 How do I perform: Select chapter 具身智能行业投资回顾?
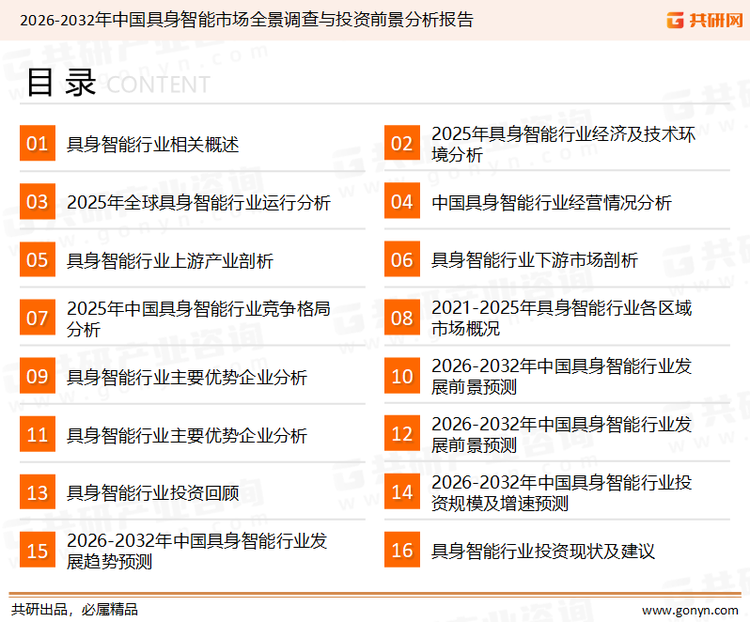pos(153,493)
